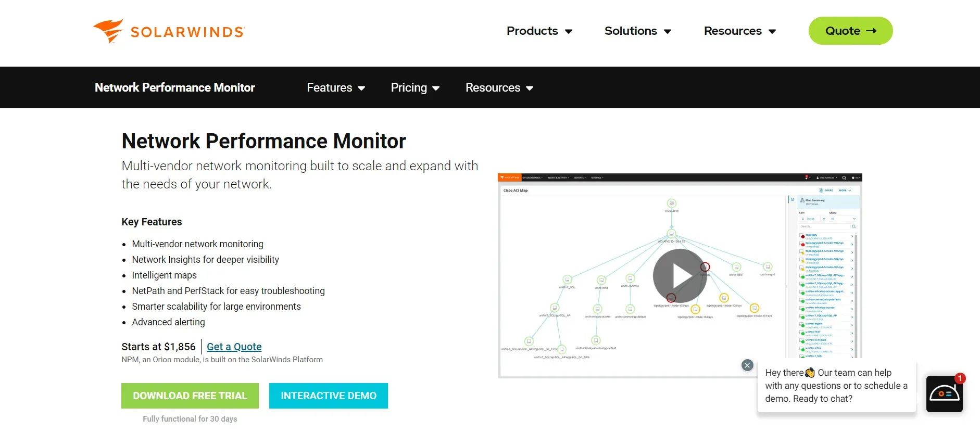The height and width of the screenshot is (432, 980).
Task: Launch the Interactive Demo
Action: click(329, 396)
